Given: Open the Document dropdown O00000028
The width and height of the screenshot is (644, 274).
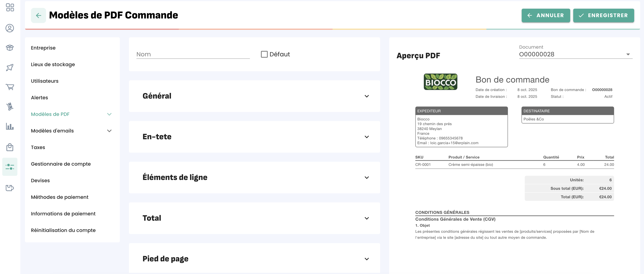Looking at the screenshot, I should click(575, 54).
